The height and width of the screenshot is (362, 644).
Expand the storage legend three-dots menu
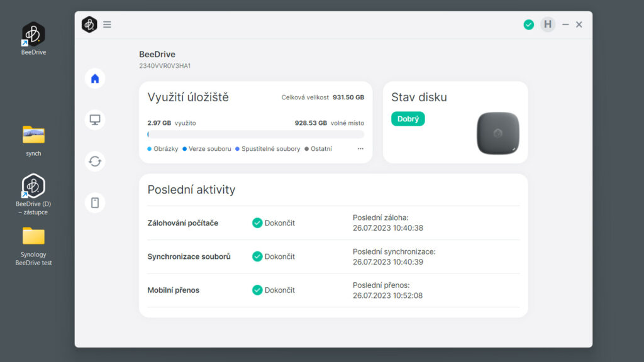pos(360,149)
